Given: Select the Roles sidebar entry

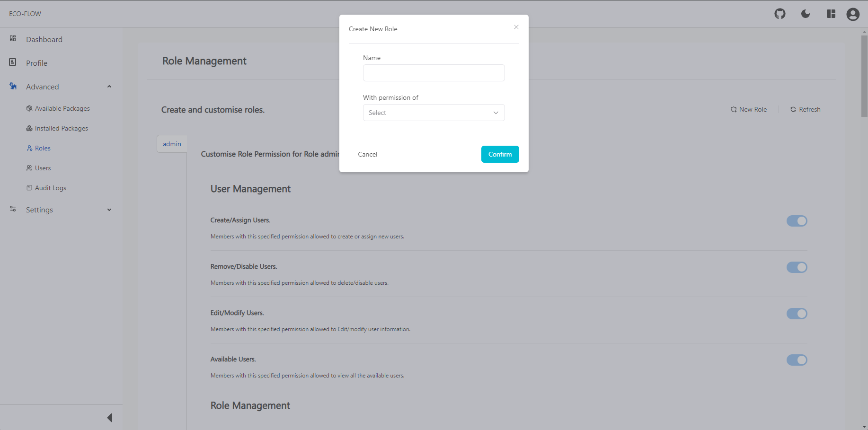Looking at the screenshot, I should click(43, 148).
